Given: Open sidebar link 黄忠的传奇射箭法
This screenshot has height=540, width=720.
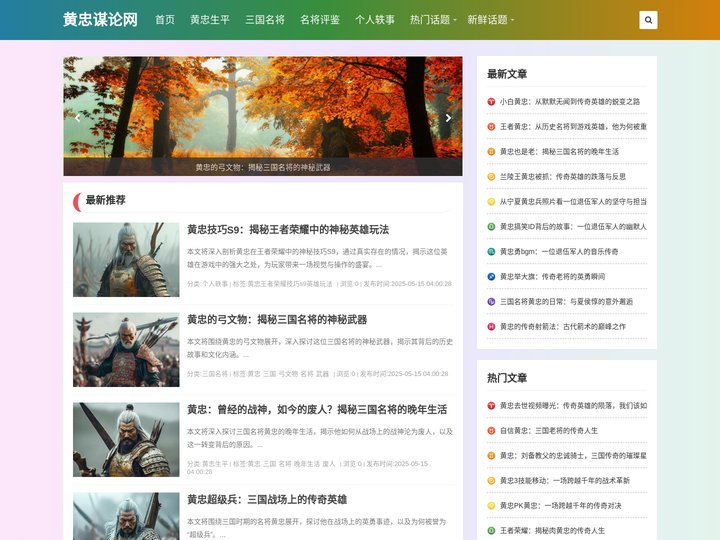Looking at the screenshot, I should pyautogui.click(x=562, y=327).
